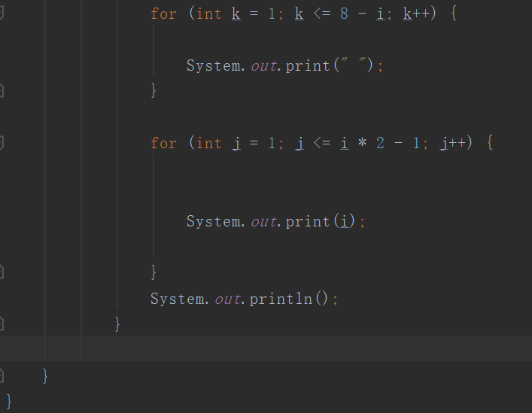Click the 'for' keyword of the k loop
Image resolution: width=532 pixels, height=413 pixels.
point(163,14)
